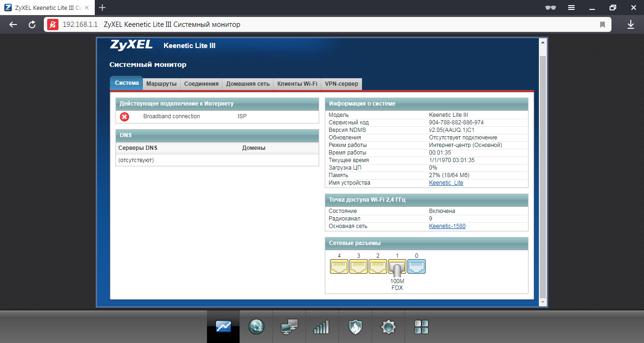Open the Wi-Fi signal bars icon
Viewport: 644px width, 343px height.
322,327
